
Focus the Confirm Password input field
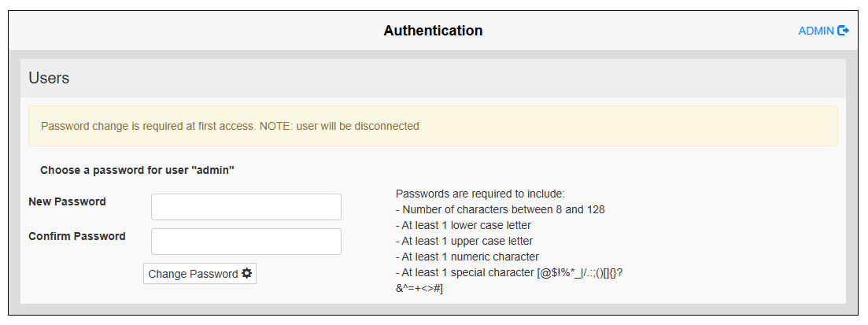point(246,242)
